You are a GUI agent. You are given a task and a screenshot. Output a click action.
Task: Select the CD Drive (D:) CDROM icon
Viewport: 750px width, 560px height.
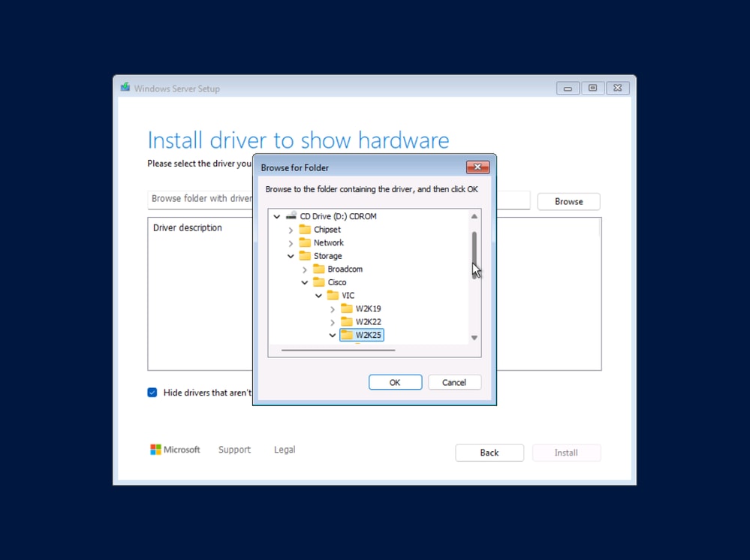pyautogui.click(x=291, y=216)
